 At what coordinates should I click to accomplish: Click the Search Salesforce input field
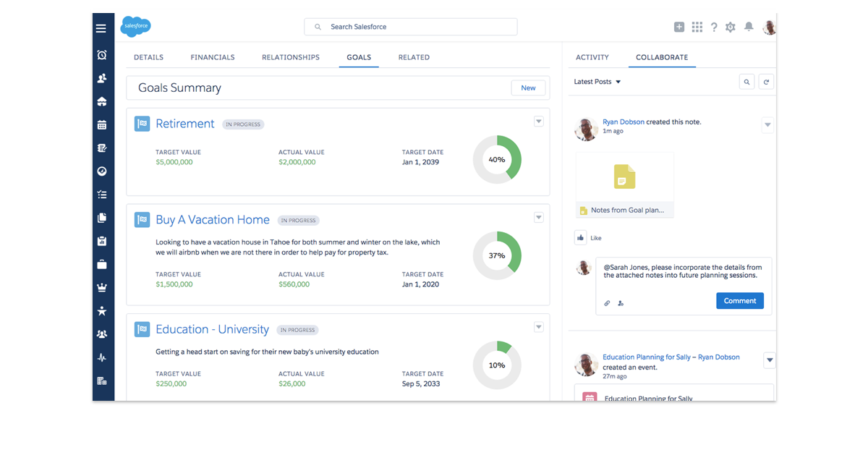pyautogui.click(x=411, y=27)
